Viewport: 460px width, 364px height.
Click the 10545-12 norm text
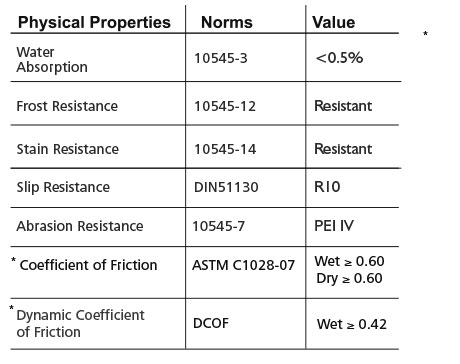point(225,106)
